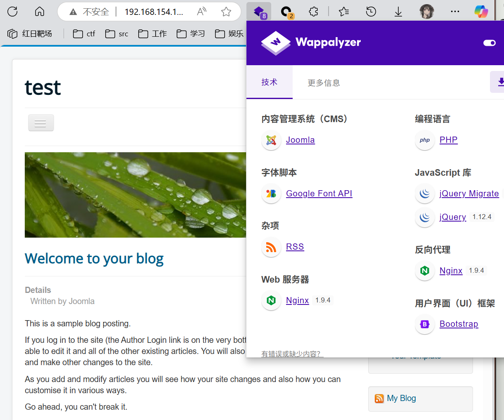Image resolution: width=504 pixels, height=420 pixels.
Task: Open the src bookmark folder
Action: coord(117,34)
